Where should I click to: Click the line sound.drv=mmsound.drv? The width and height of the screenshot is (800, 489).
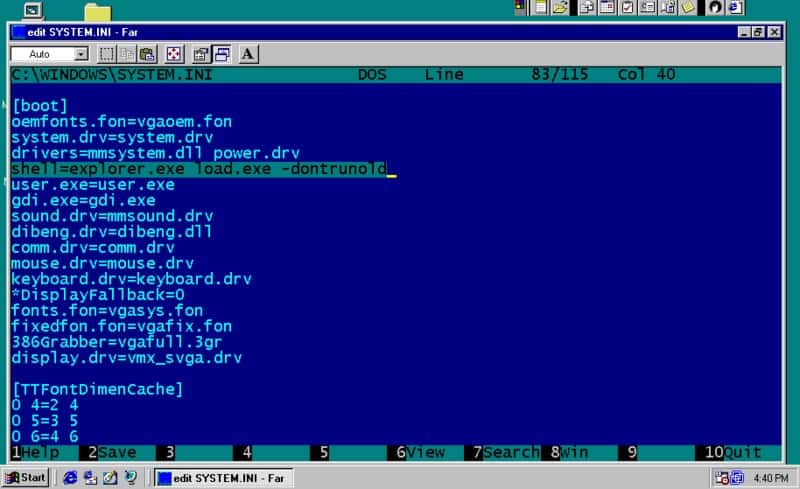point(112,216)
